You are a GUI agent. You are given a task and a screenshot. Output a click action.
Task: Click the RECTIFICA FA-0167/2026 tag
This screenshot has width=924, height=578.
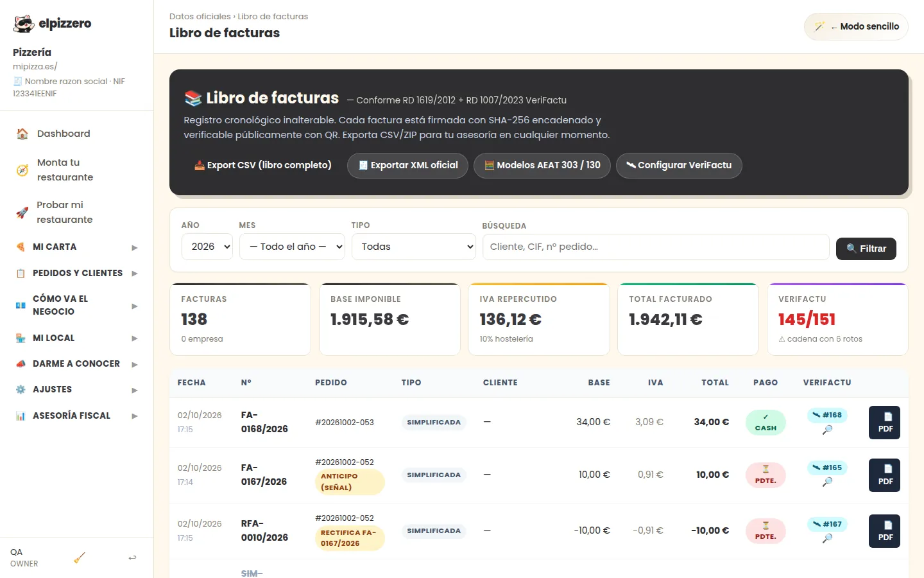point(350,538)
